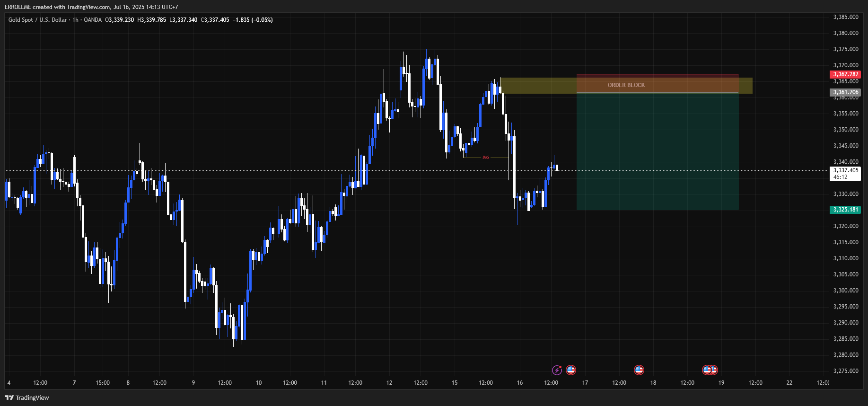Click the ERROLLME created with TradingView.com header

click(x=91, y=7)
